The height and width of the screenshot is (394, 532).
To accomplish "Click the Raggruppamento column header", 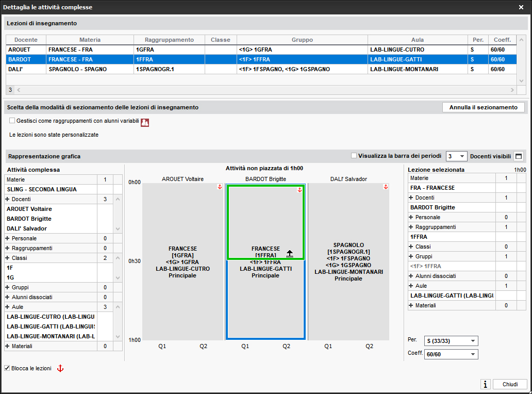I will tap(169, 40).
